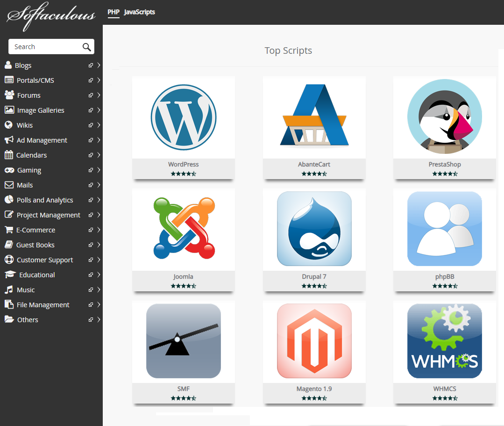Switch to the PHP tab
Screen dimensions: 504x426
pyautogui.click(x=114, y=12)
